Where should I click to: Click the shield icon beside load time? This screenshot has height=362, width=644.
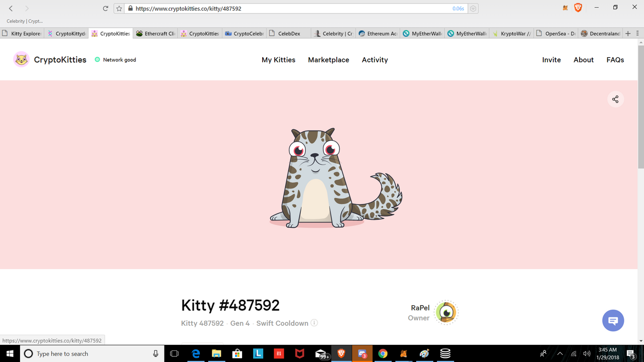coord(473,9)
